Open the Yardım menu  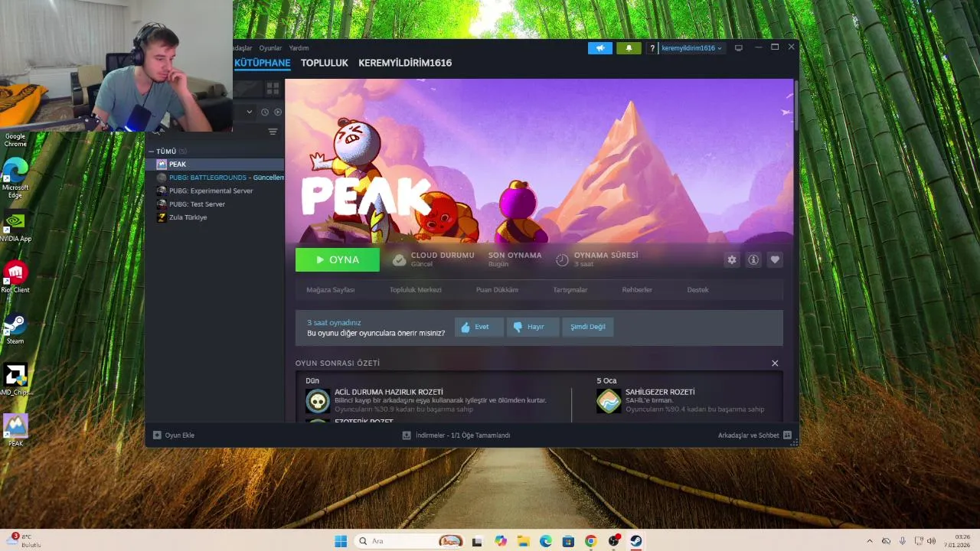tap(299, 48)
